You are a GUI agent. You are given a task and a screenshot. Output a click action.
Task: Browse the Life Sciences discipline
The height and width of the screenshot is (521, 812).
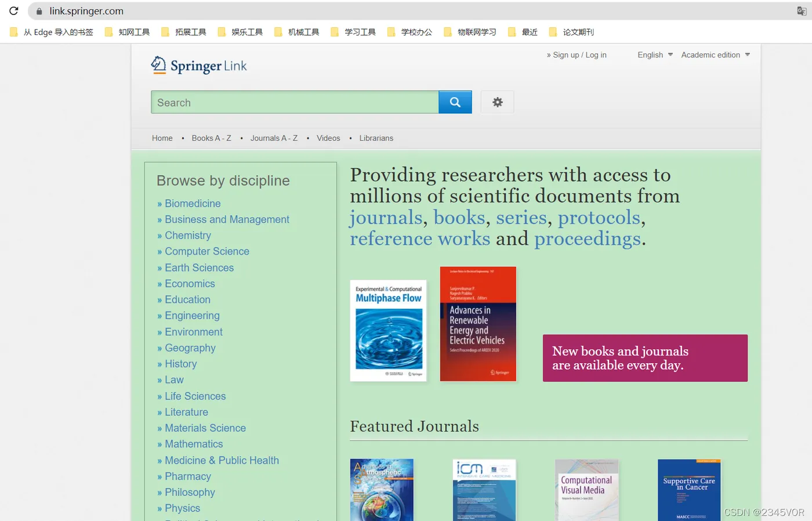pos(195,396)
